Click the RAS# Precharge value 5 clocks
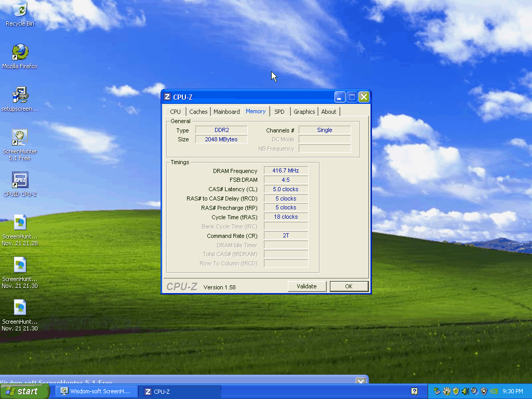This screenshot has height=399, width=532. click(286, 208)
